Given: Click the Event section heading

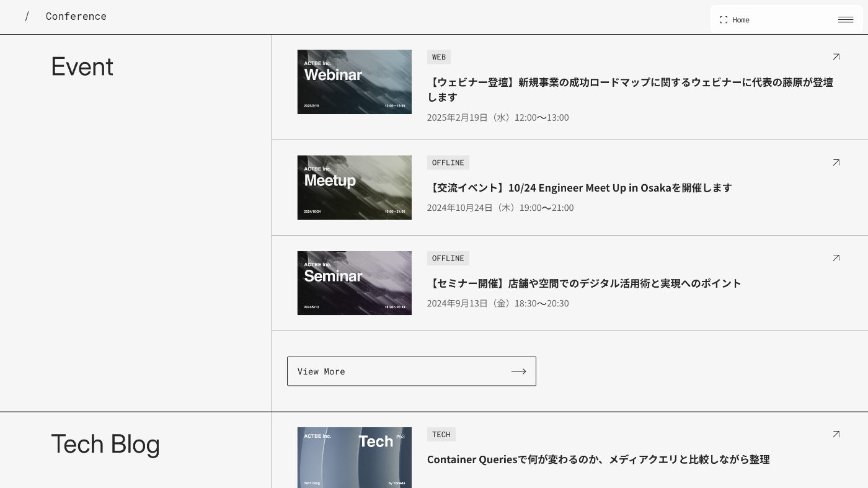Looking at the screenshot, I should [x=82, y=66].
